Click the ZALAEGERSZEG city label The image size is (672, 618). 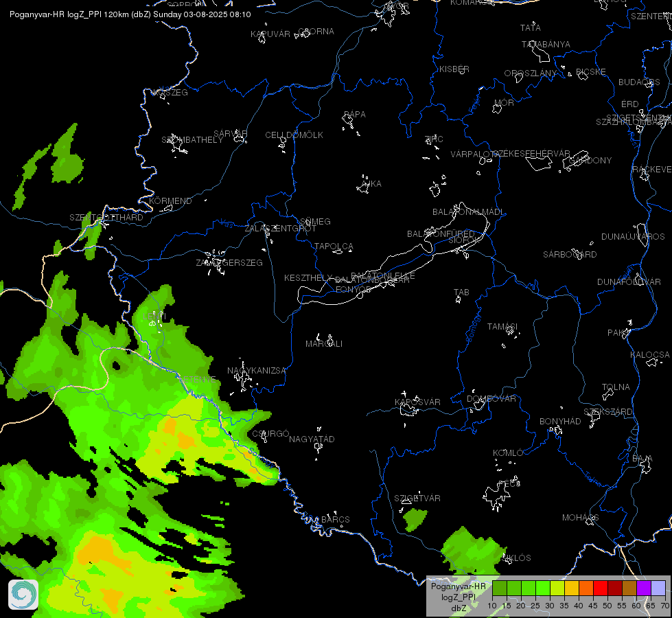pyautogui.click(x=229, y=263)
